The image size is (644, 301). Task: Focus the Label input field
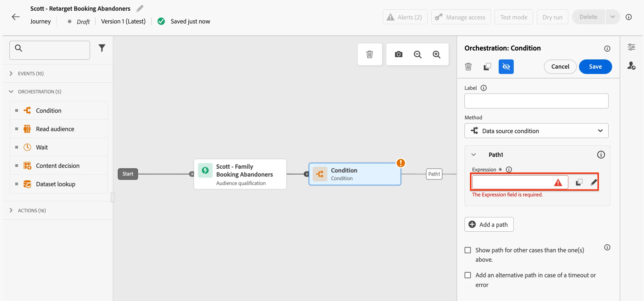[x=536, y=101]
